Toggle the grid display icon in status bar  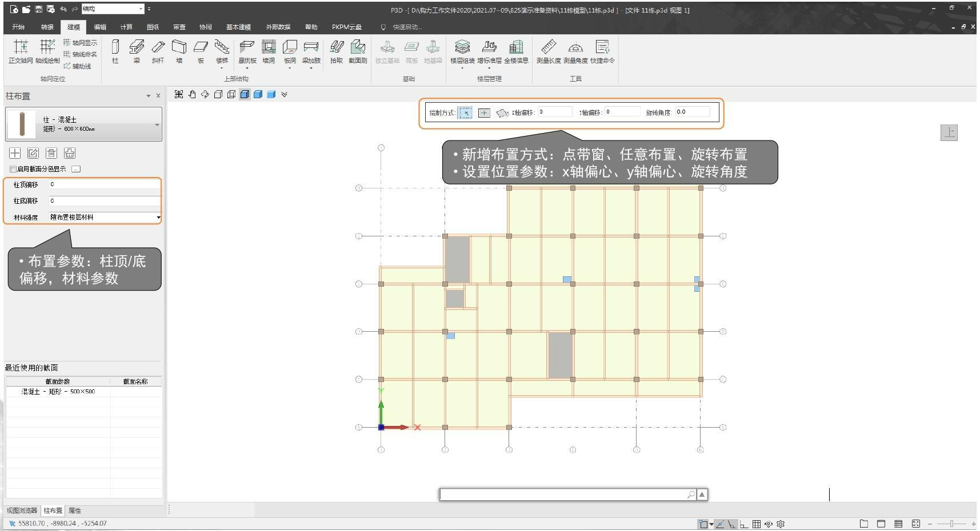pos(756,524)
